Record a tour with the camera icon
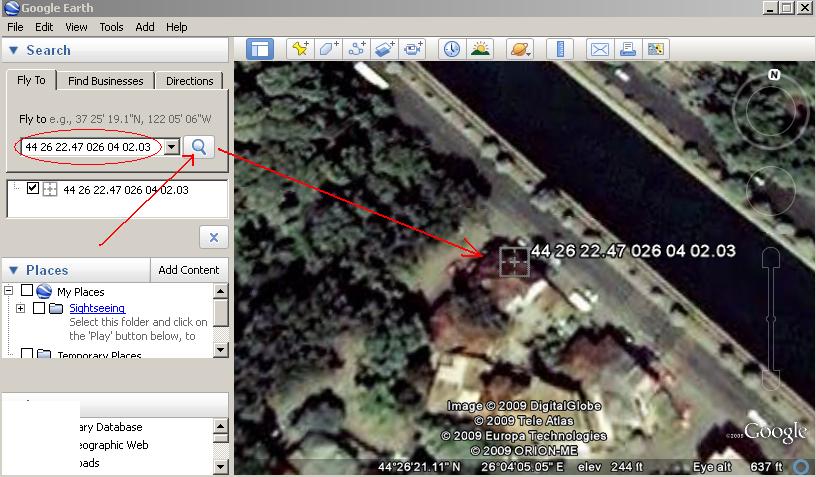Viewport: 816px width, 477px height. tap(413, 49)
